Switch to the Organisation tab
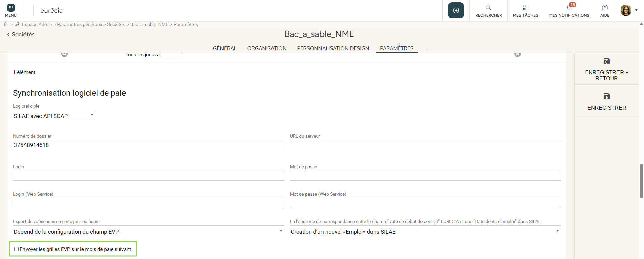Screen dimensions: 644x259 click(266, 48)
